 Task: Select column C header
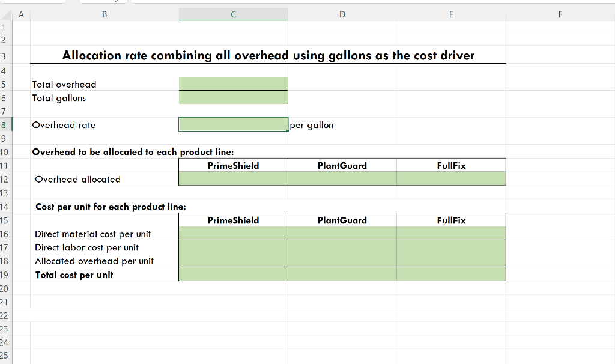point(234,14)
